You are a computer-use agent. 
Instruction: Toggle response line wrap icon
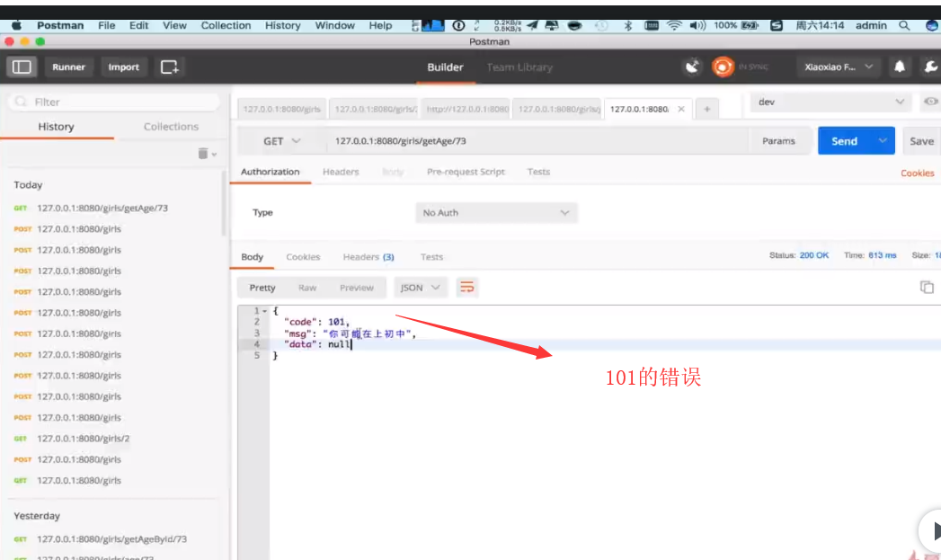tap(466, 288)
